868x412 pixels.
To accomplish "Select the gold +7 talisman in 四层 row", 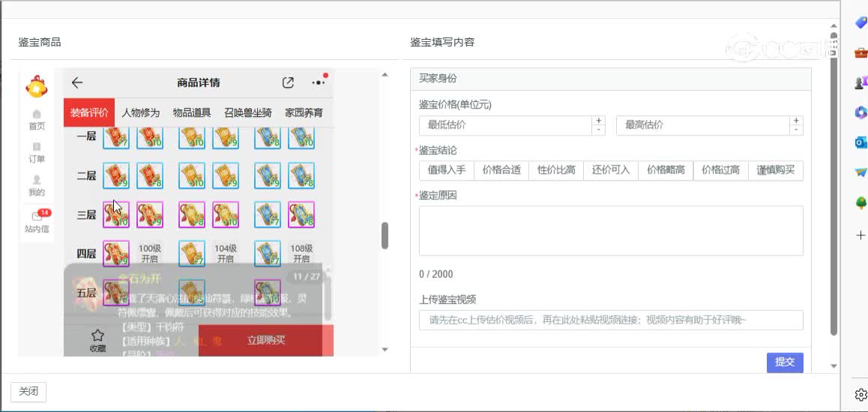I will 192,253.
